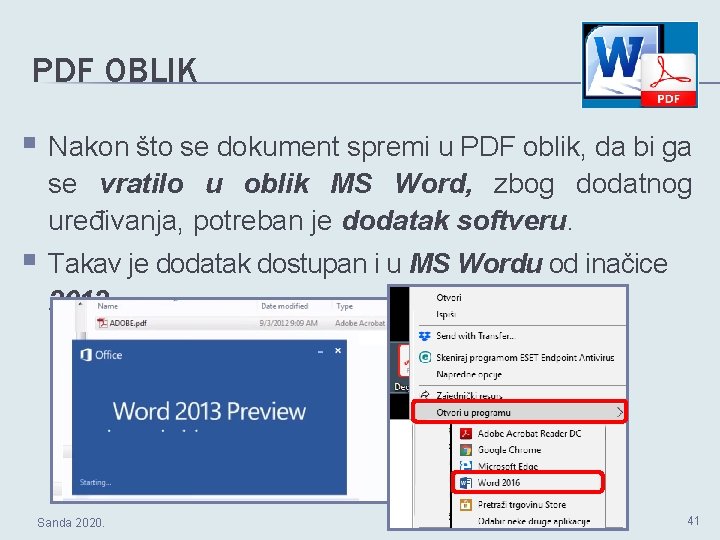This screenshot has width=720, height=540.
Task: Click the file list scroll-up arrow
Action: (80, 304)
